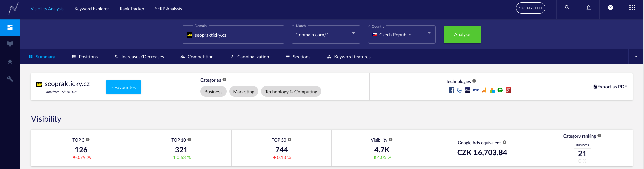Image resolution: width=644 pixels, height=169 pixels.
Task: Open the Match pattern dropdown
Action: point(326,34)
